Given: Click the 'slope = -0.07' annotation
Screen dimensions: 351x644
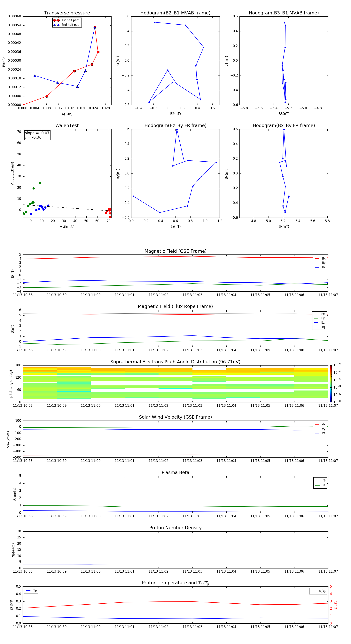Looking at the screenshot, I should point(37,133).
